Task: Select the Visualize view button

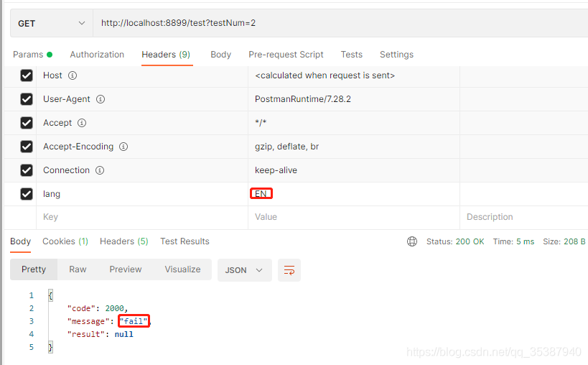Action: pyautogui.click(x=182, y=269)
